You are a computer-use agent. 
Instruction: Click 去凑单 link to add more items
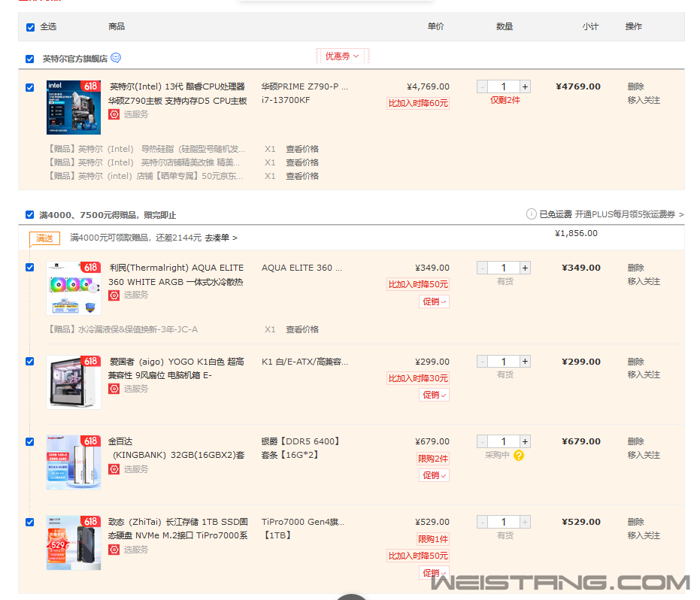tap(221, 238)
